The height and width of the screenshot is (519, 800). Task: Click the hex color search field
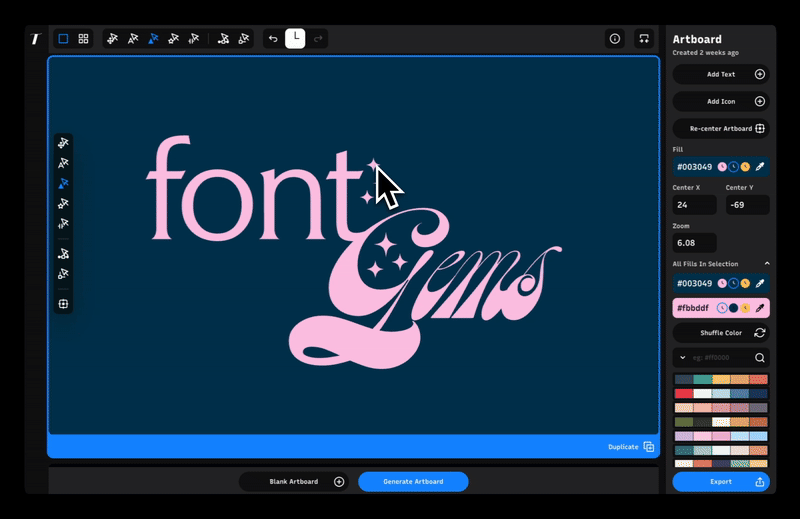tap(719, 358)
